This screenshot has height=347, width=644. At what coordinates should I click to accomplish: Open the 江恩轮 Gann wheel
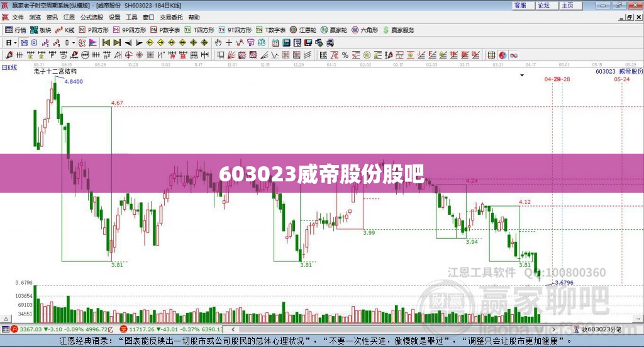tap(303, 30)
